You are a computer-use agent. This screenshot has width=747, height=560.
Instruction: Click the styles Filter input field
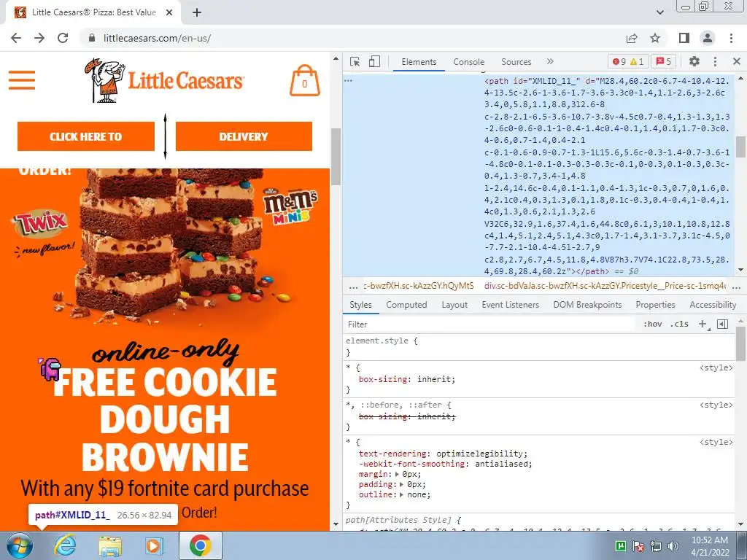(x=491, y=324)
